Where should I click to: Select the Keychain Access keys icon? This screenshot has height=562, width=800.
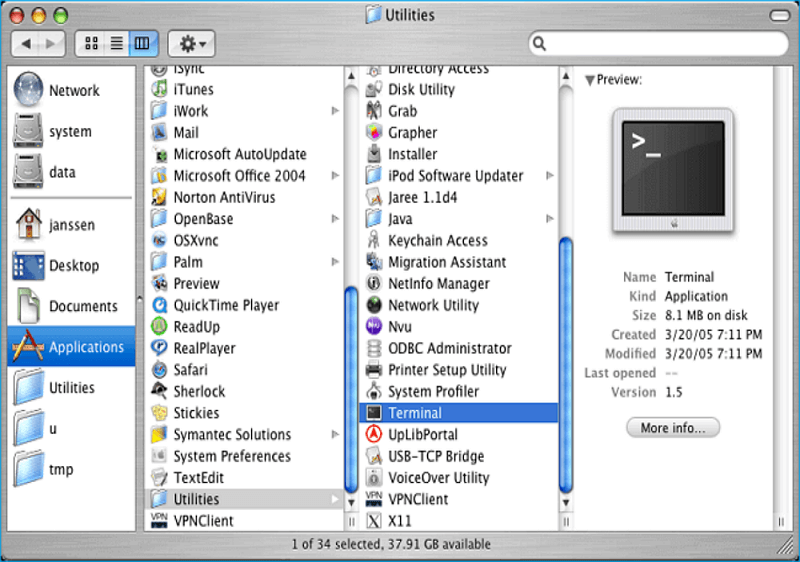tap(374, 240)
